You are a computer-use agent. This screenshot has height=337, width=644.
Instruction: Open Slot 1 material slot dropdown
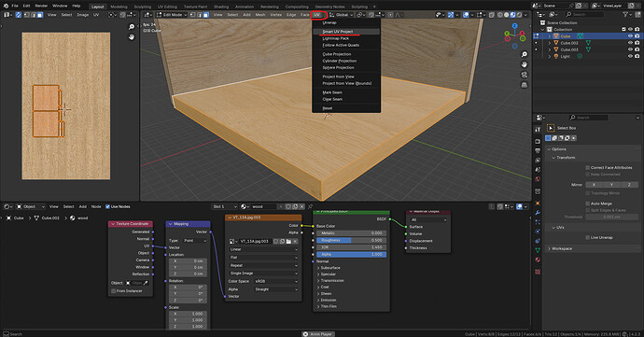[x=224, y=206]
